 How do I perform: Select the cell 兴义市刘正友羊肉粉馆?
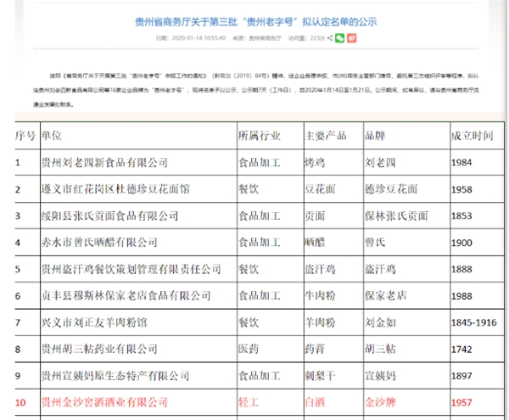(x=138, y=322)
